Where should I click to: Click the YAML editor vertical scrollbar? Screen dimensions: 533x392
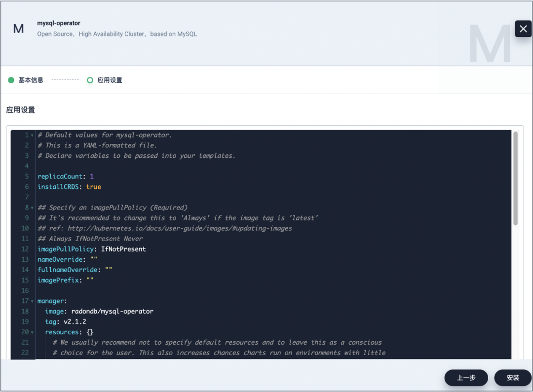(515, 178)
